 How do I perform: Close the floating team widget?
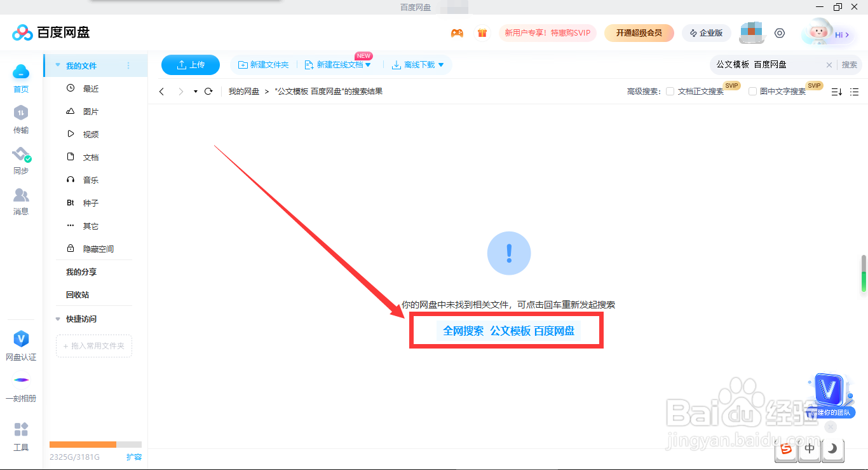pyautogui.click(x=831, y=427)
